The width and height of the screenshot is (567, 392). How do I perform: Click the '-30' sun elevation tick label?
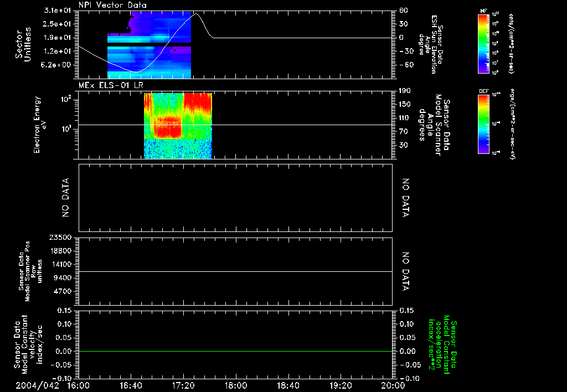[x=406, y=51]
